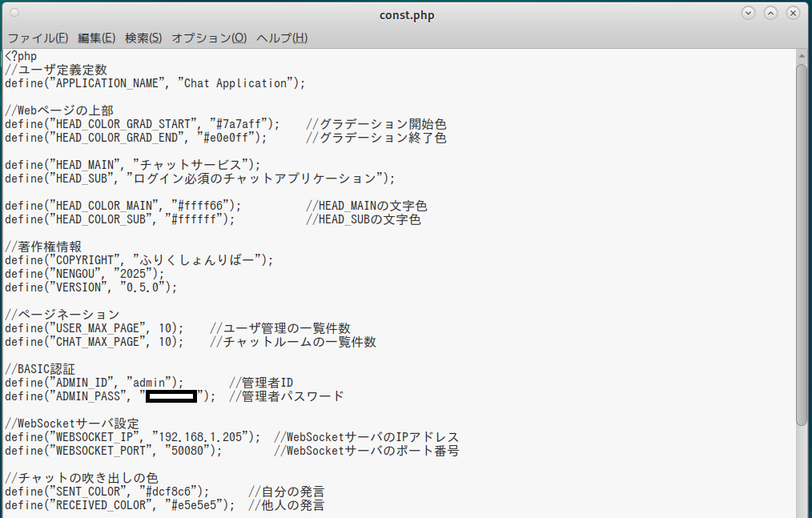This screenshot has height=518, width=812.
Task: Click the minimize window button in title bar
Action: click(748, 13)
